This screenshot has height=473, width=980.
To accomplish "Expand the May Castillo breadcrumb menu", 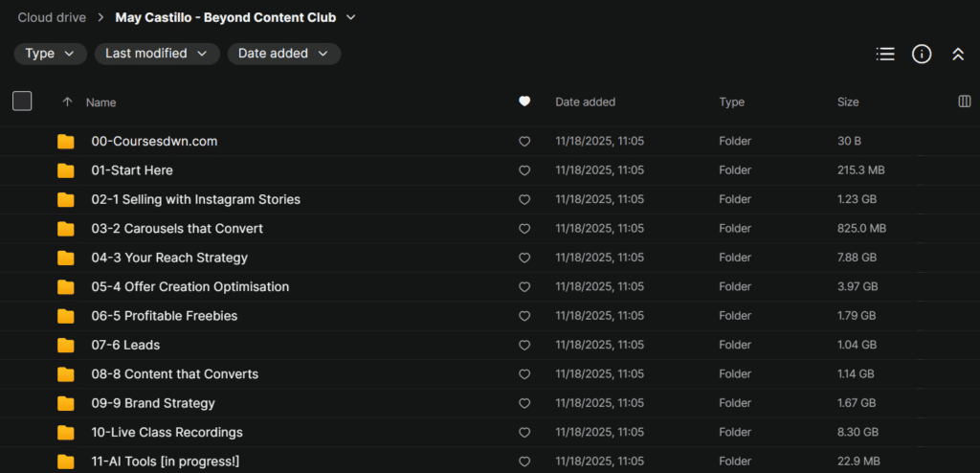I will (351, 17).
